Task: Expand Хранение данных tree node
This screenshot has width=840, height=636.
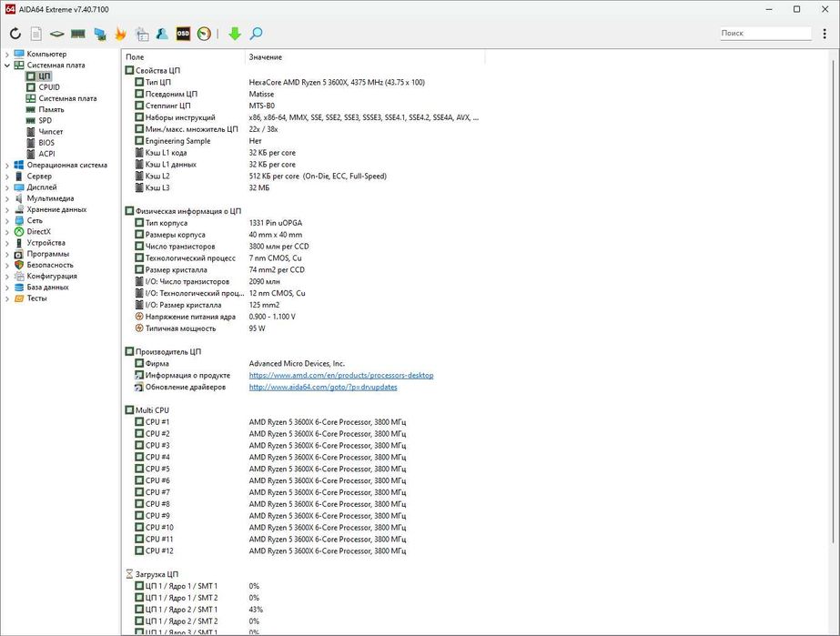Action: 7,209
